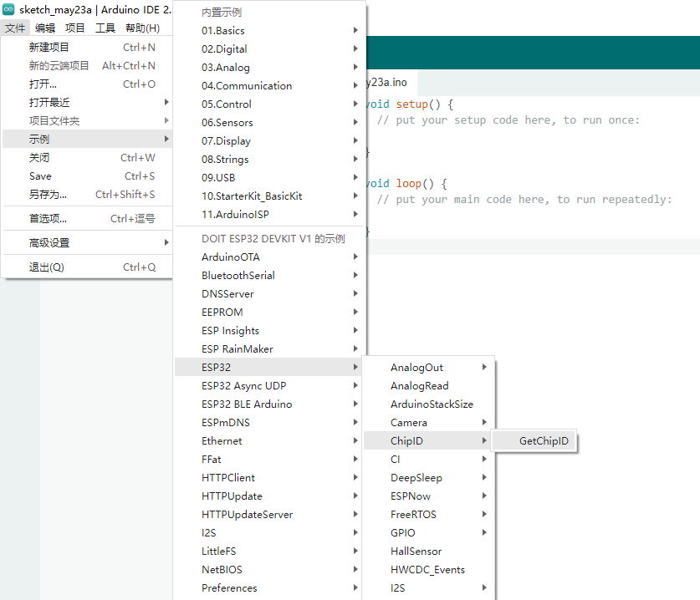Image resolution: width=700 pixels, height=600 pixels.
Task: Open ESP32 Async UDP examples
Action: 269,385
